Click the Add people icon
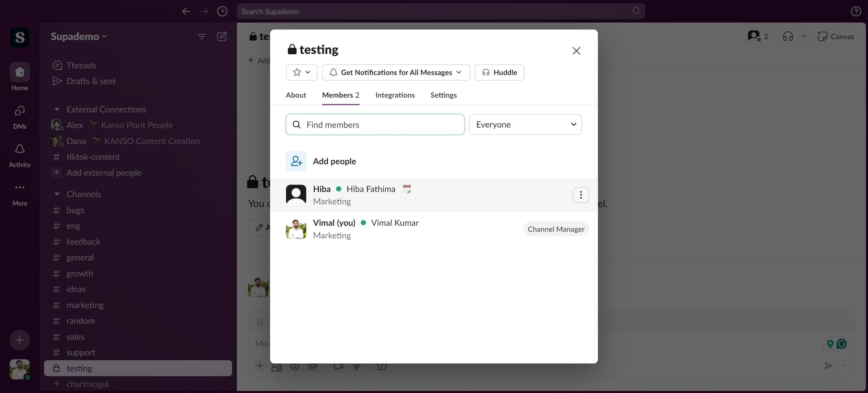 [x=296, y=161]
